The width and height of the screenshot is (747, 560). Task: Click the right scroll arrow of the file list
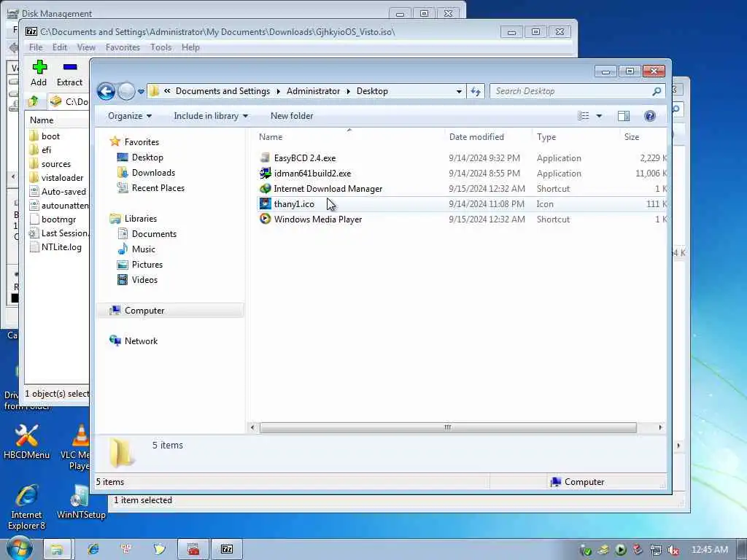tap(660, 427)
